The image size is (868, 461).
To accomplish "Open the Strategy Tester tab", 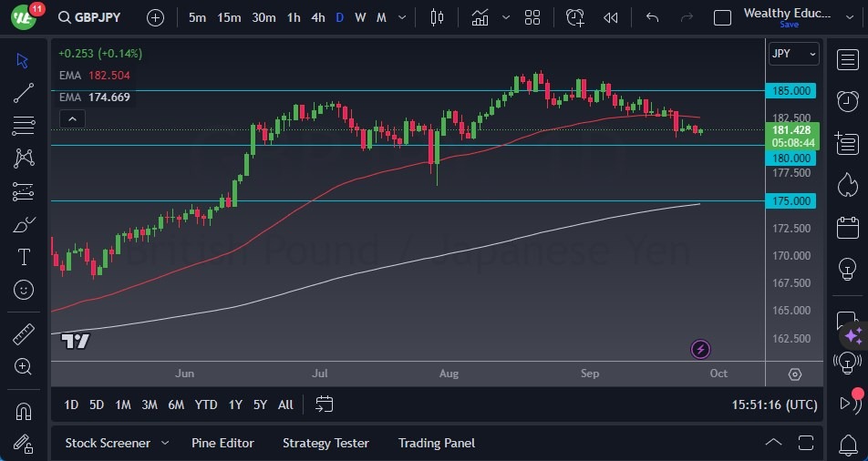I will (x=325, y=443).
